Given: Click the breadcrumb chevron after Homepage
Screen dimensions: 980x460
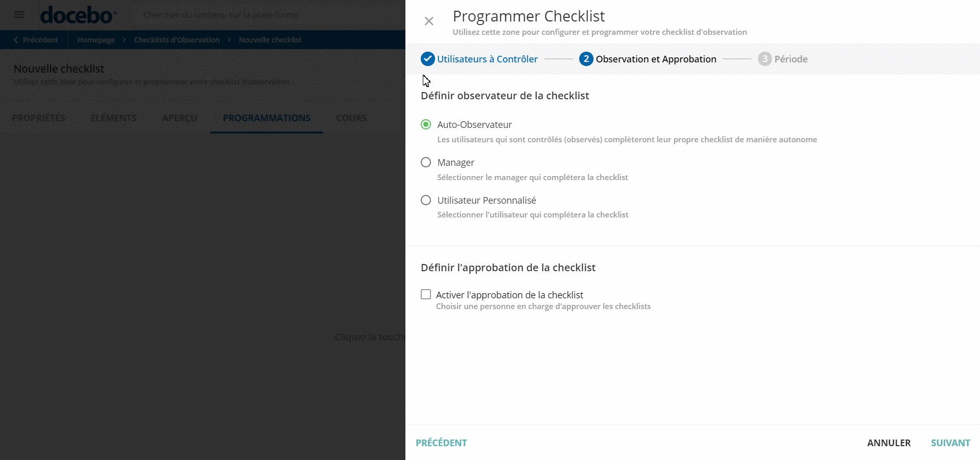Looking at the screenshot, I should click(123, 39).
